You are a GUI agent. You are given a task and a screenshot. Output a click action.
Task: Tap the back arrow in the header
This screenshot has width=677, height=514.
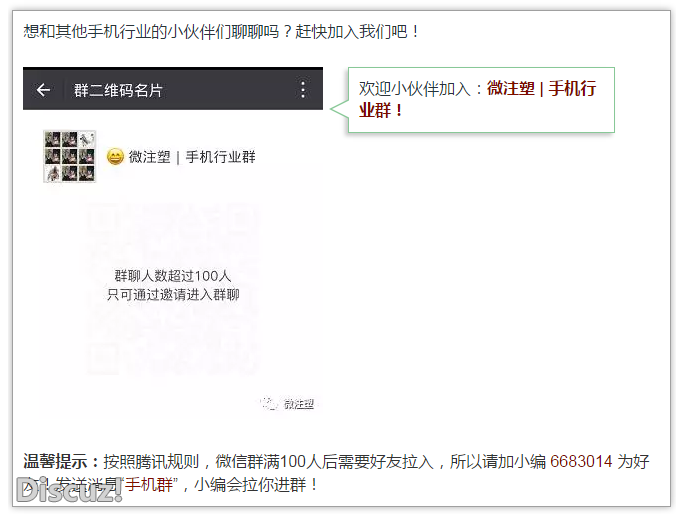[x=43, y=90]
